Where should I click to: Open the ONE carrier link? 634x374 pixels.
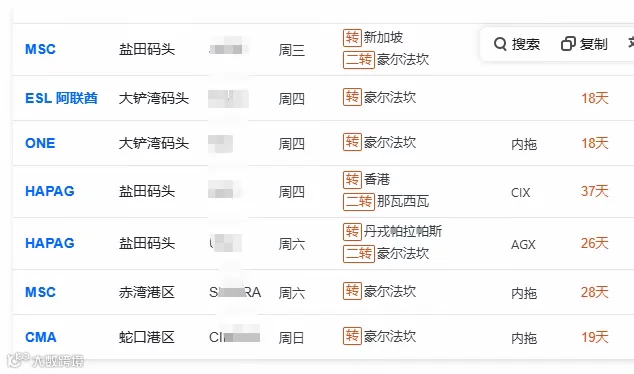40,143
